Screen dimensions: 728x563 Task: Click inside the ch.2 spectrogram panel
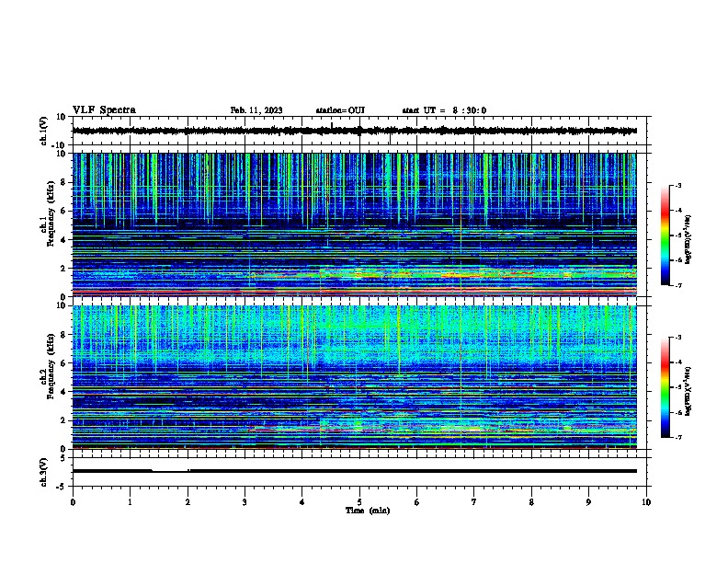354,377
